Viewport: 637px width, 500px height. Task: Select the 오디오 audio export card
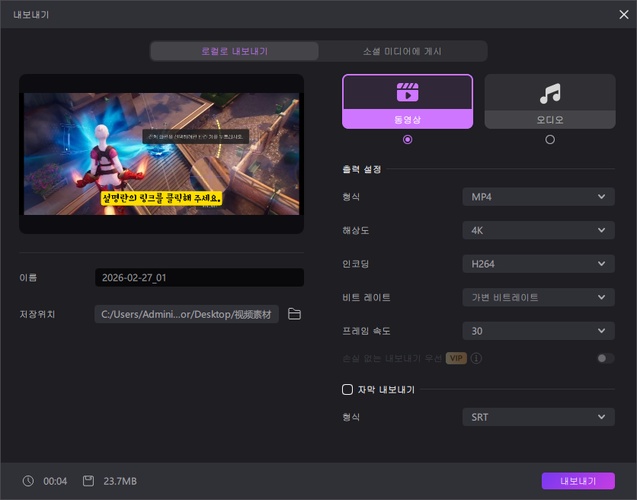549,101
